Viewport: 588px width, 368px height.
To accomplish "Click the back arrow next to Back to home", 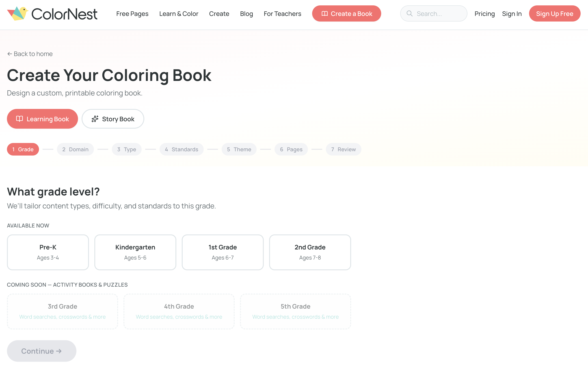I will tap(9, 54).
